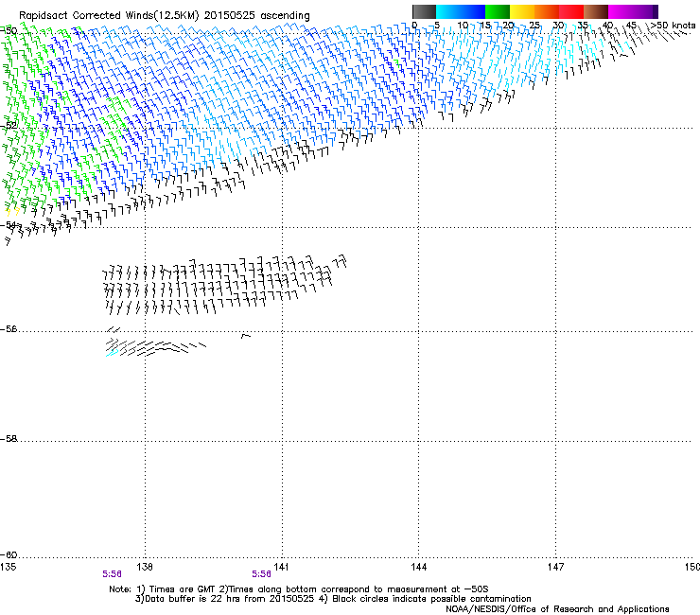Click the gray 0-5 knots color swatch
Screen dimensions: 700x615
424,11
